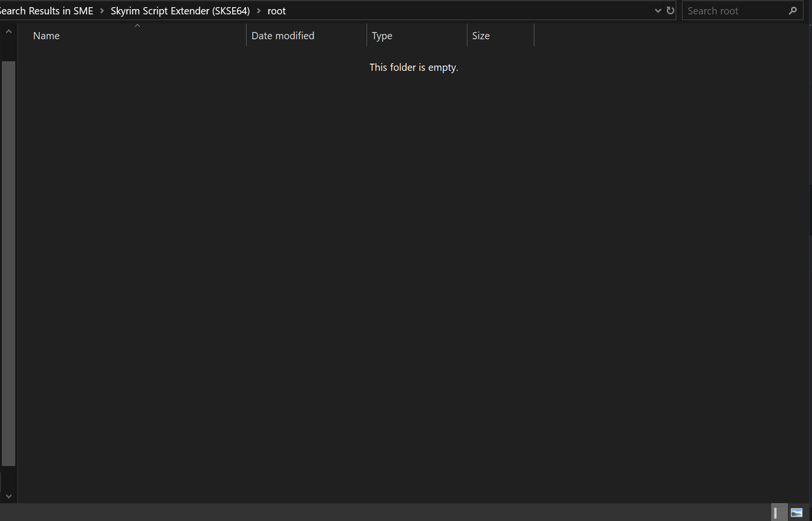Click the 'This folder is empty.' text
Image resolution: width=812 pixels, height=521 pixels.
(x=414, y=67)
